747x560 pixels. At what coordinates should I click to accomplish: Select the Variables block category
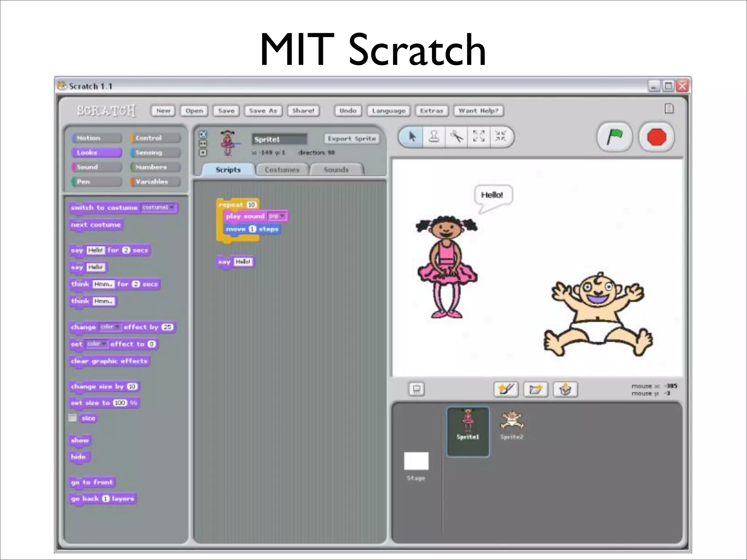click(156, 182)
